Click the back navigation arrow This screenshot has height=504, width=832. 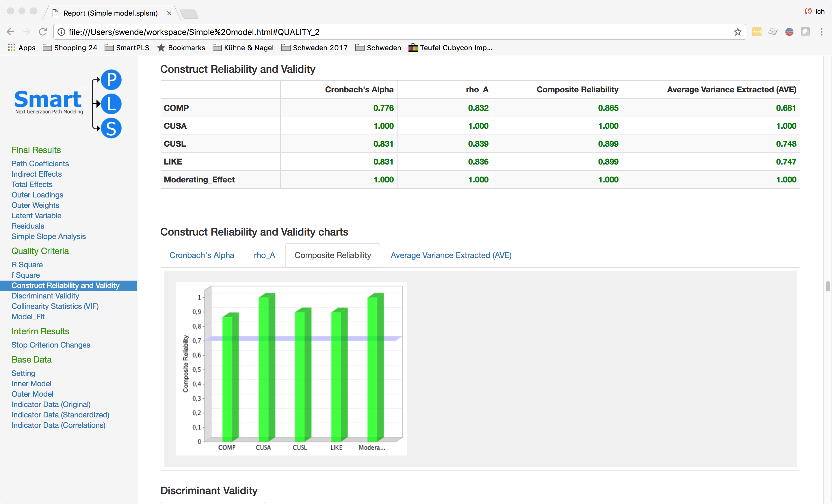[x=10, y=32]
